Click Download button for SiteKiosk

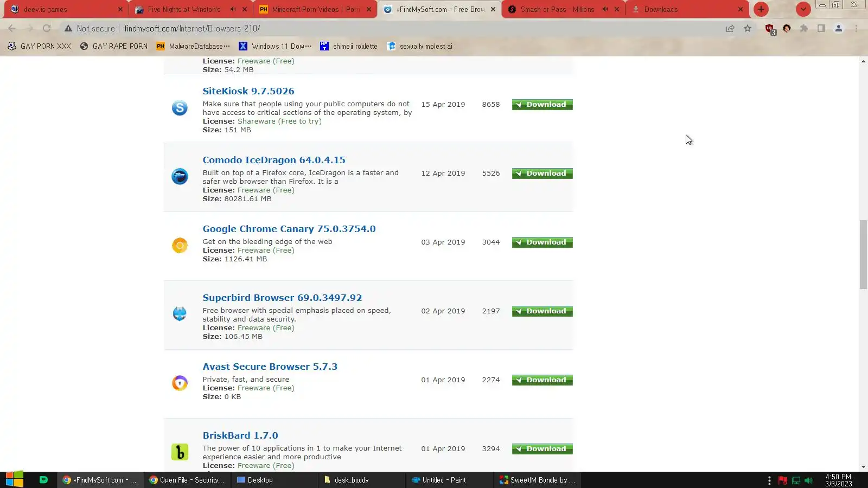click(542, 105)
